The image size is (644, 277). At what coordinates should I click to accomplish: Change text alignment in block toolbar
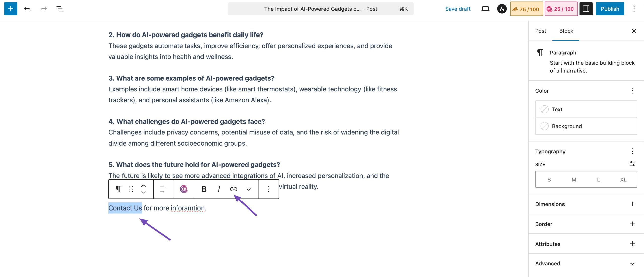coord(164,189)
